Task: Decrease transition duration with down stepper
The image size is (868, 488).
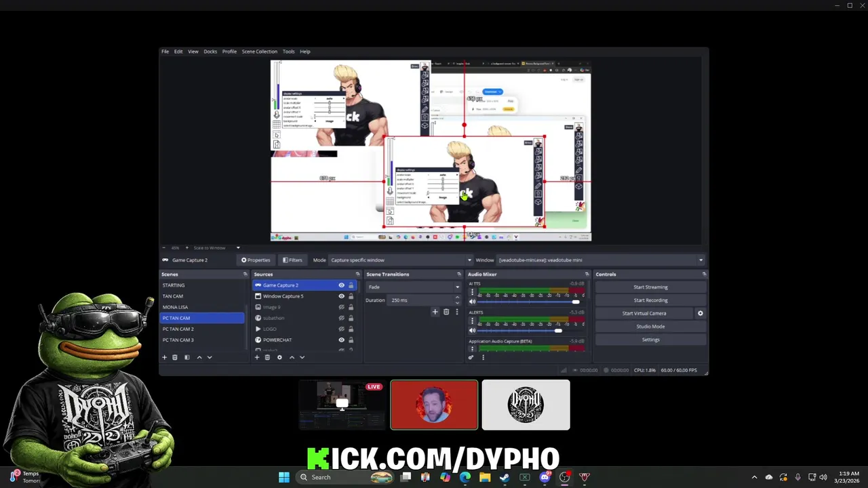Action: pos(456,302)
